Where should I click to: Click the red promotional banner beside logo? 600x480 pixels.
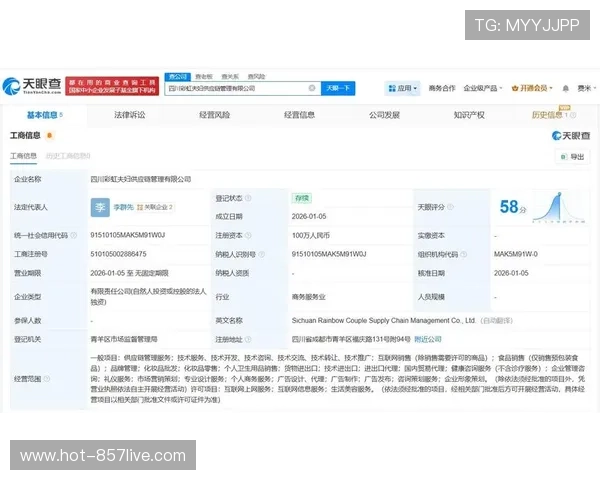[112, 86]
